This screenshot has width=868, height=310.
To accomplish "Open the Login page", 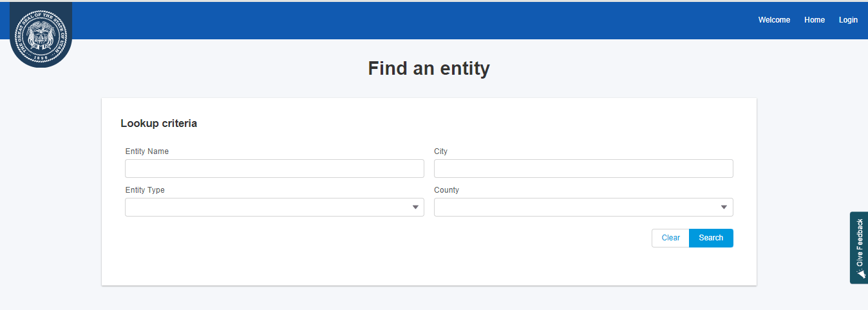I will point(848,20).
